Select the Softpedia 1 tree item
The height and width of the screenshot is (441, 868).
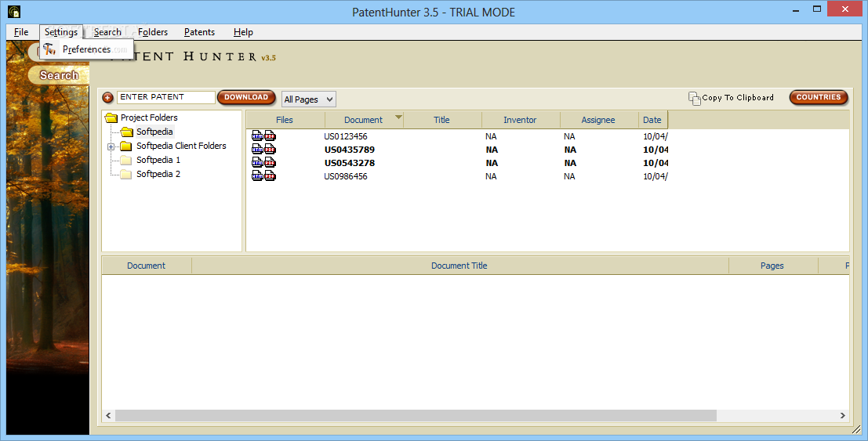pyautogui.click(x=158, y=160)
